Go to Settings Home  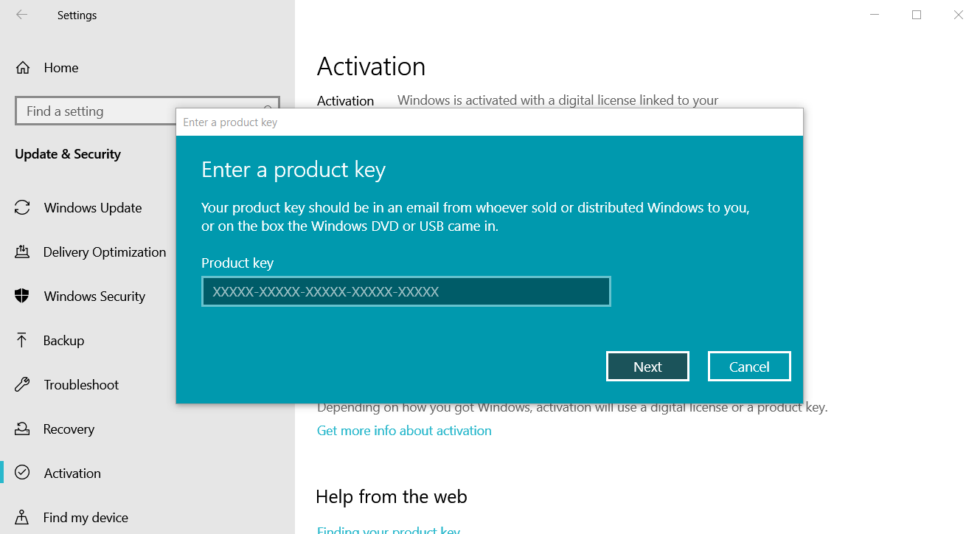pyautogui.click(x=61, y=68)
